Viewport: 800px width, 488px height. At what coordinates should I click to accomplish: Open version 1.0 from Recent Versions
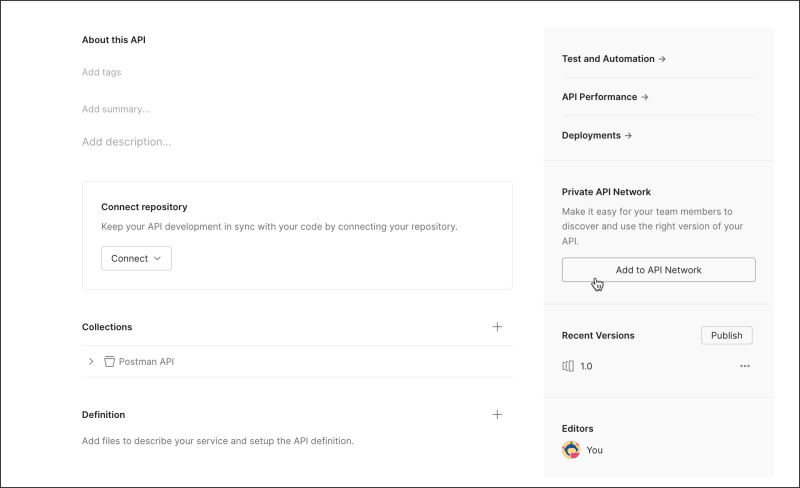pyautogui.click(x=586, y=366)
